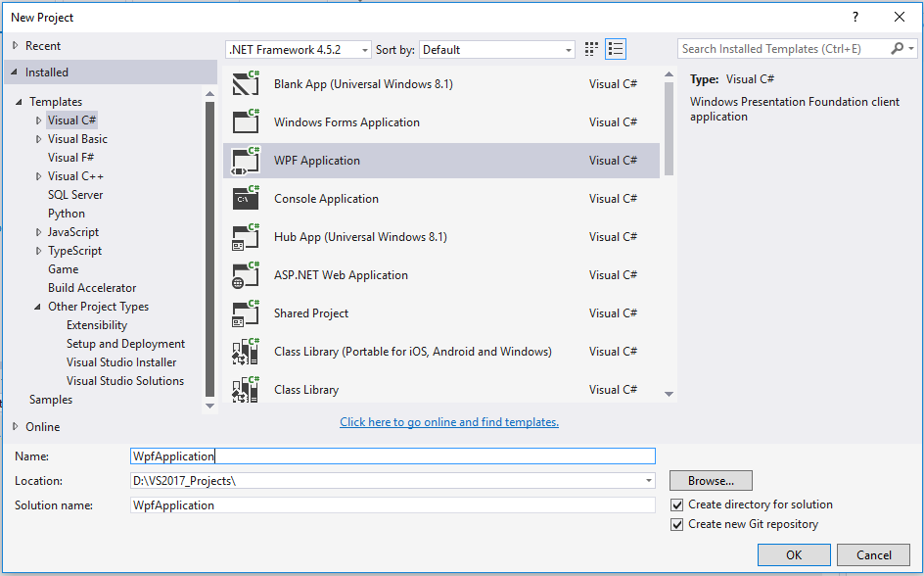This screenshot has height=576, width=924.
Task: Click the link to find templates online
Action: 449,422
